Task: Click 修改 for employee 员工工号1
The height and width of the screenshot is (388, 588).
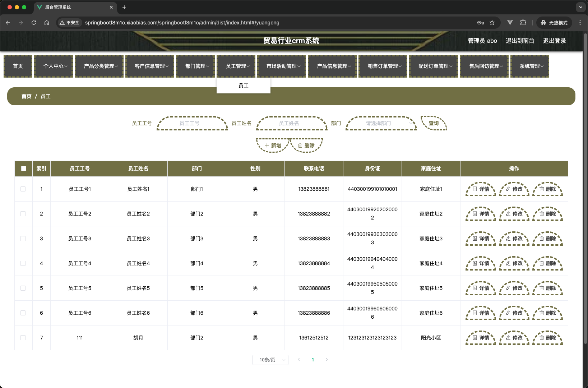Action: (514, 189)
